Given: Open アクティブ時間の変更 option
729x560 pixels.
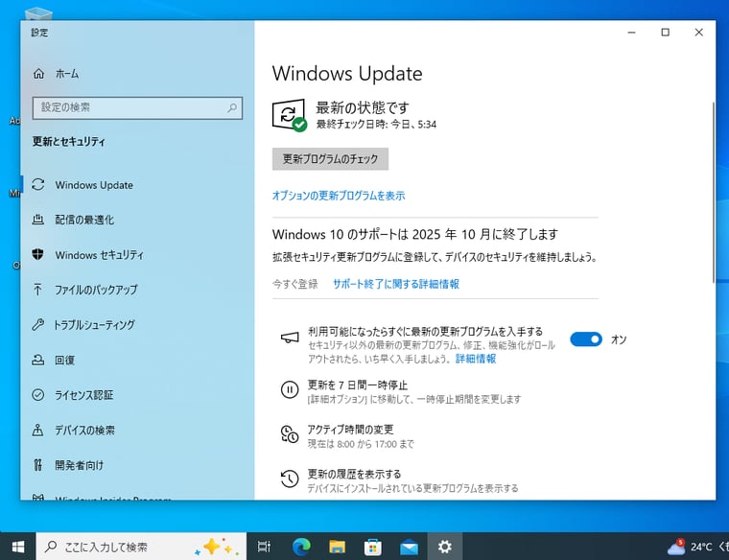Looking at the screenshot, I should [x=350, y=430].
